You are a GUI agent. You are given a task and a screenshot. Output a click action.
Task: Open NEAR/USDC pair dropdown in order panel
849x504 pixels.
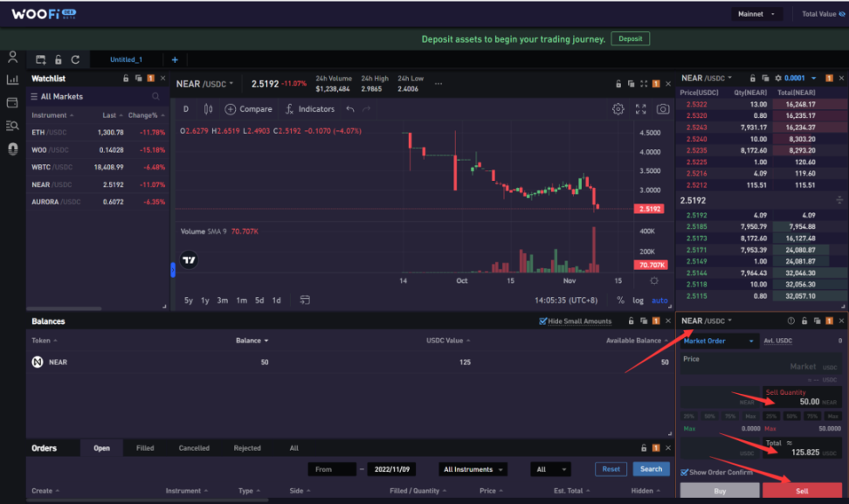707,321
